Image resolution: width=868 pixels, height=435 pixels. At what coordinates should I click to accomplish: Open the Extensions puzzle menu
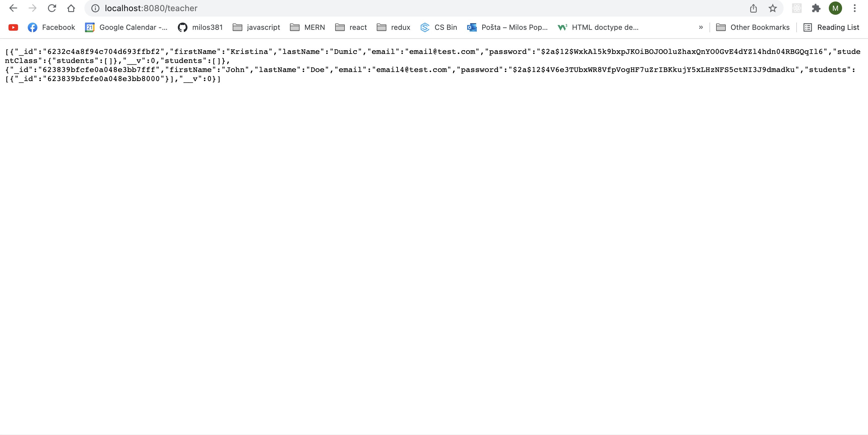(816, 8)
